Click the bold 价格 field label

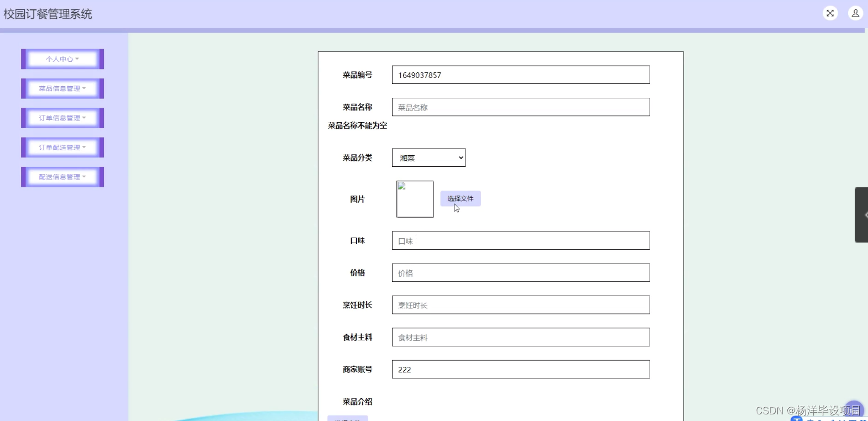tap(358, 272)
